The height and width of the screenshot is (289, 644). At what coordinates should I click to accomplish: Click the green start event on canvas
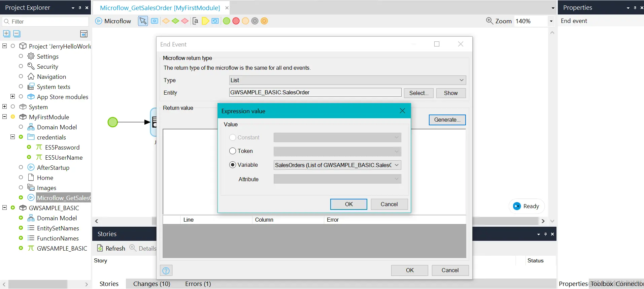[112, 122]
